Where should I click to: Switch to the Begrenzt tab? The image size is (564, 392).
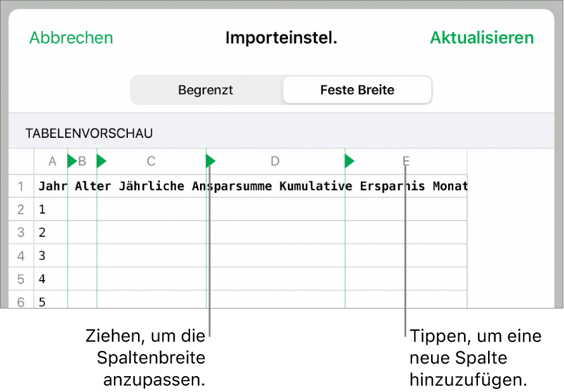tap(206, 90)
